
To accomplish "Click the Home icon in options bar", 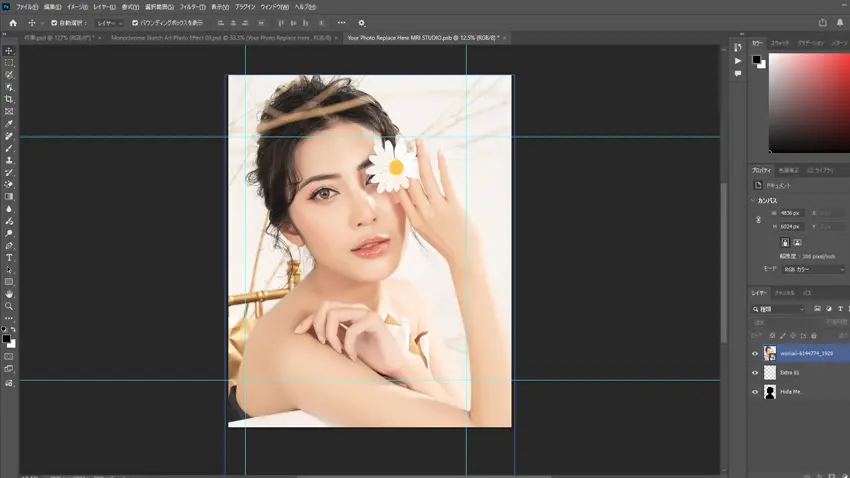I will (x=13, y=23).
